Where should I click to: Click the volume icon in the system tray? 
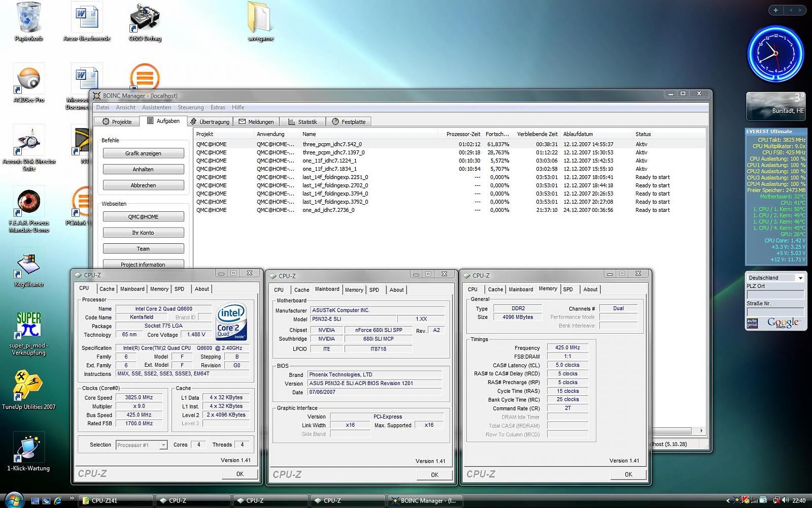point(785,500)
